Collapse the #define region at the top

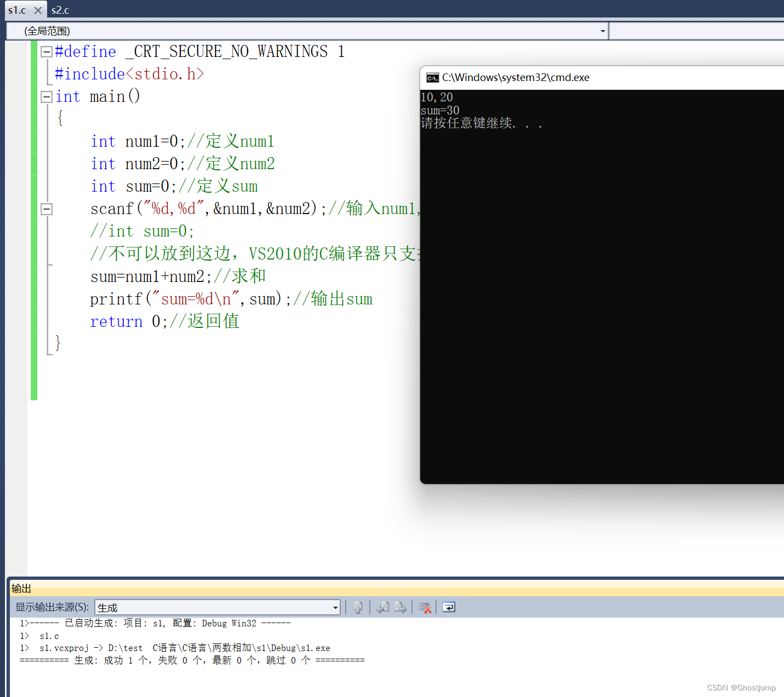[x=47, y=51]
